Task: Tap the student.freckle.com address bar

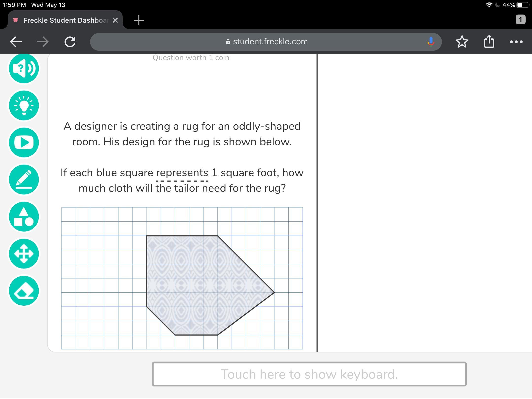Action: pyautogui.click(x=266, y=42)
